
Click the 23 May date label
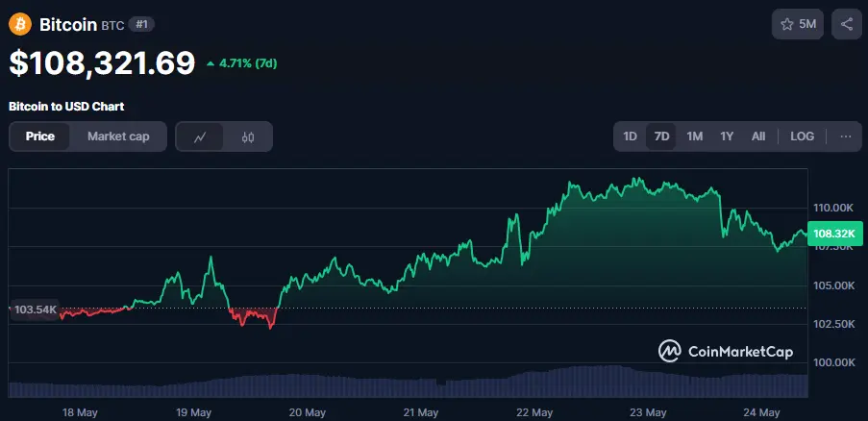coord(648,412)
